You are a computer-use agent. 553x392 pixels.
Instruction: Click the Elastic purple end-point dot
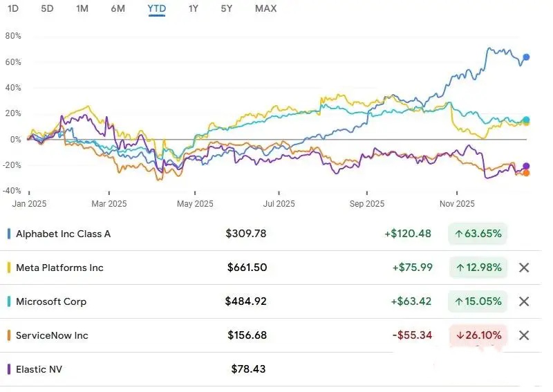point(526,167)
